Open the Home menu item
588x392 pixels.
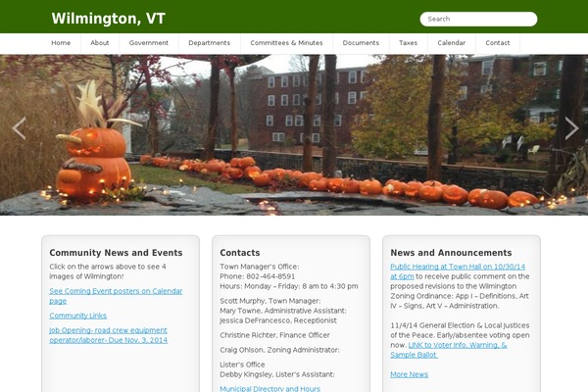[61, 43]
